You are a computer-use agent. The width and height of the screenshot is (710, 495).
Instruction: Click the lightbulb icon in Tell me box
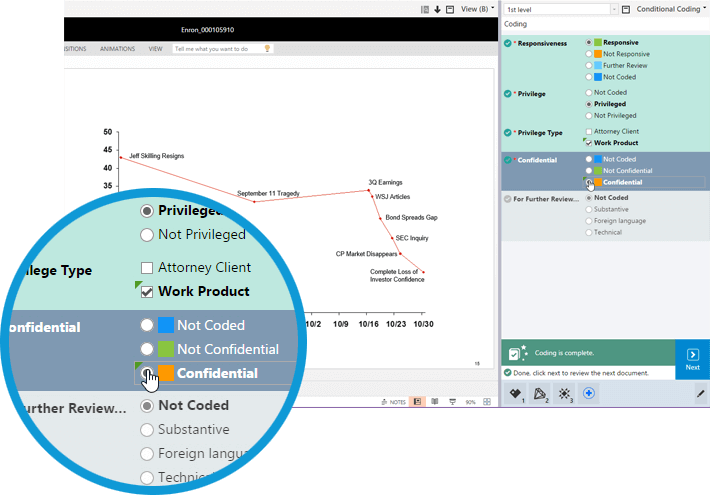click(267, 48)
